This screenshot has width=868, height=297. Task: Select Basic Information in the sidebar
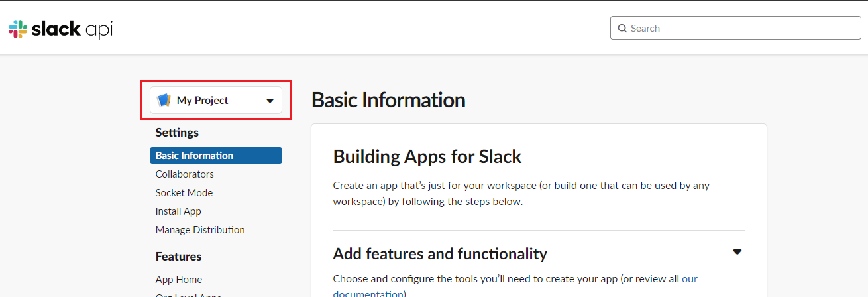click(x=216, y=156)
